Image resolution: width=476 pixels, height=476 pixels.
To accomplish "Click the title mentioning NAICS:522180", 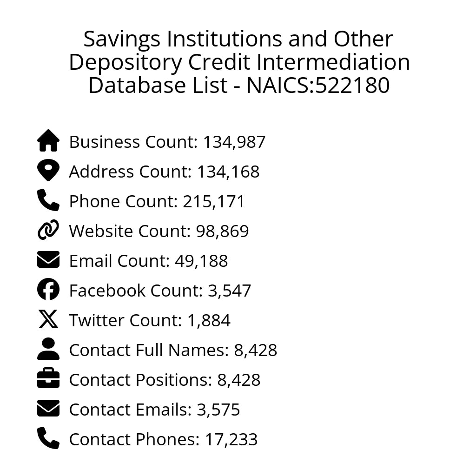I will [x=239, y=62].
